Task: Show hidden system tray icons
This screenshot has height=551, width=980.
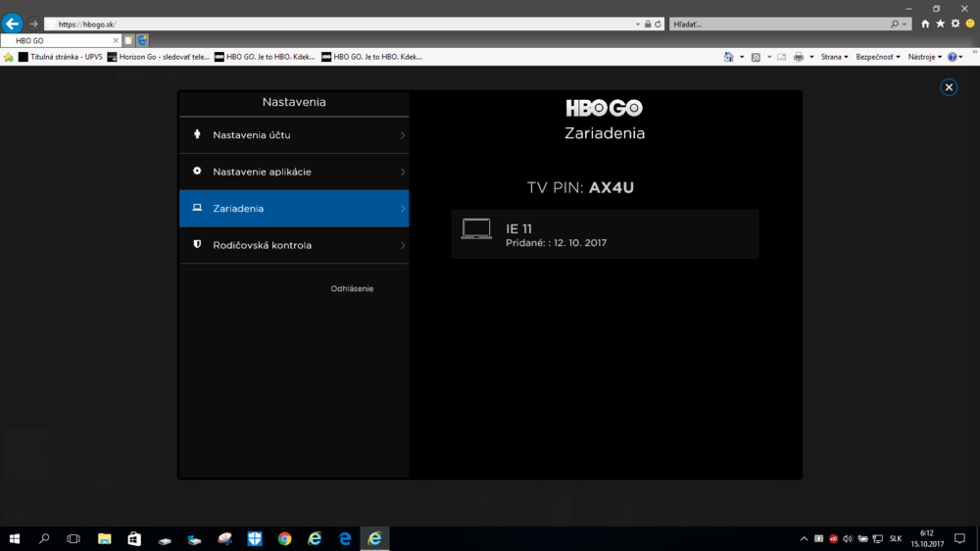Action: [804, 538]
